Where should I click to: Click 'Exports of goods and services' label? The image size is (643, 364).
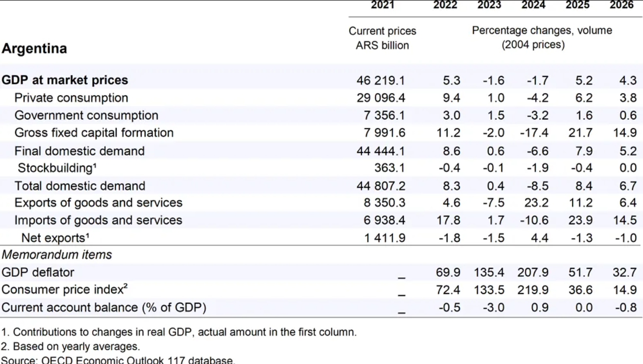[99, 203]
